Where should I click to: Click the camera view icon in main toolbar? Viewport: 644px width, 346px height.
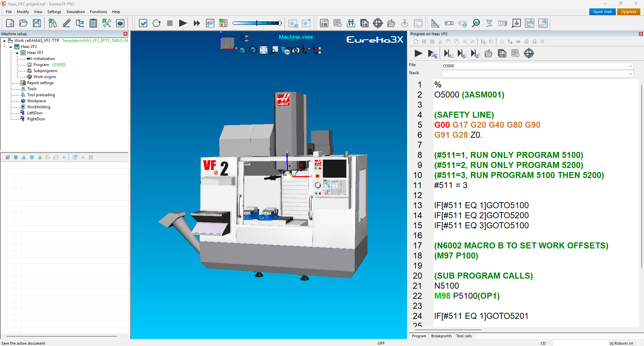coord(449,23)
